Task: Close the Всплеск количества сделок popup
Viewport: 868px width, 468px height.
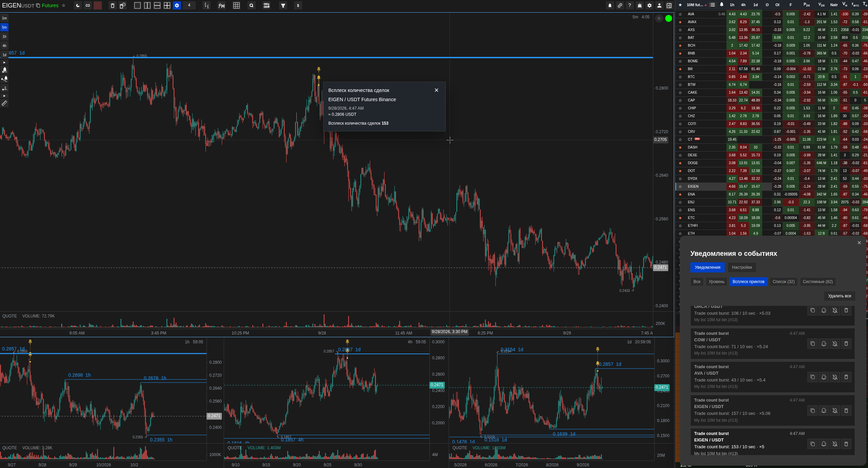Action: 437,90
